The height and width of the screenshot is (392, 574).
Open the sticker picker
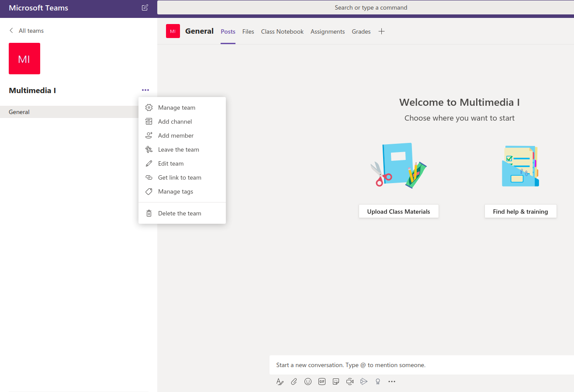[x=336, y=382]
